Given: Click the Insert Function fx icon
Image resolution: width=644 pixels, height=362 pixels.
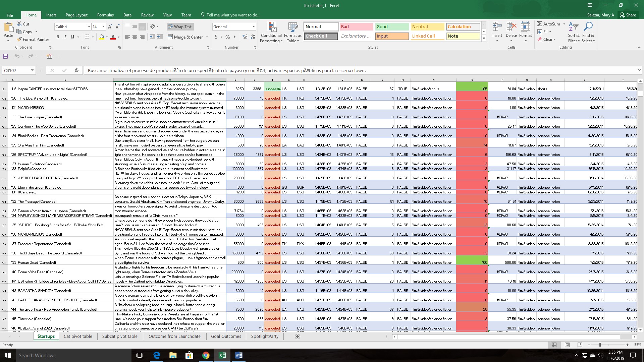Looking at the screenshot, I should [x=76, y=70].
